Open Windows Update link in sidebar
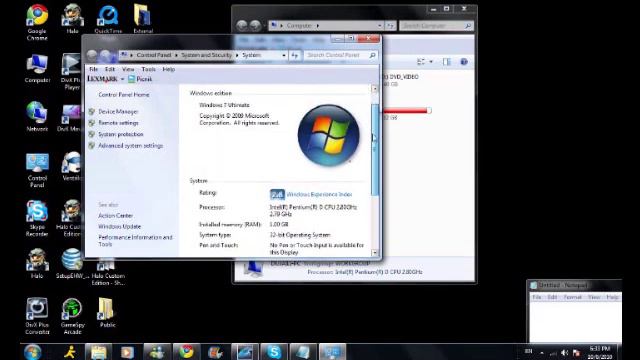640x360 pixels. click(x=119, y=227)
